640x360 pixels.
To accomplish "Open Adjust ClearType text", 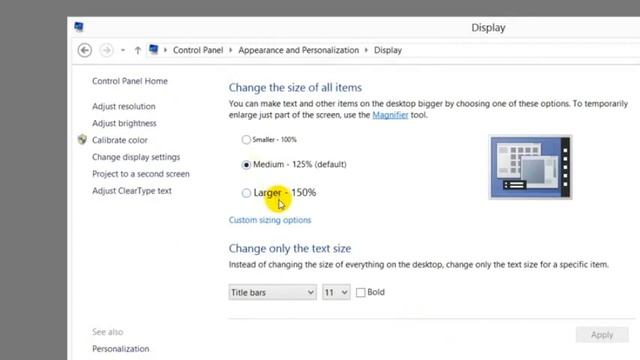I will click(132, 191).
